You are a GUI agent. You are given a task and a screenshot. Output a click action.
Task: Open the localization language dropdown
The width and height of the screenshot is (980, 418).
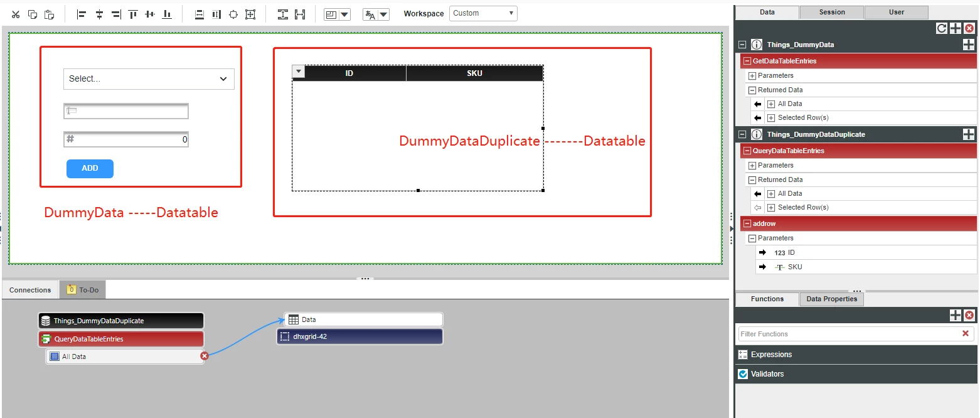pyautogui.click(x=383, y=14)
